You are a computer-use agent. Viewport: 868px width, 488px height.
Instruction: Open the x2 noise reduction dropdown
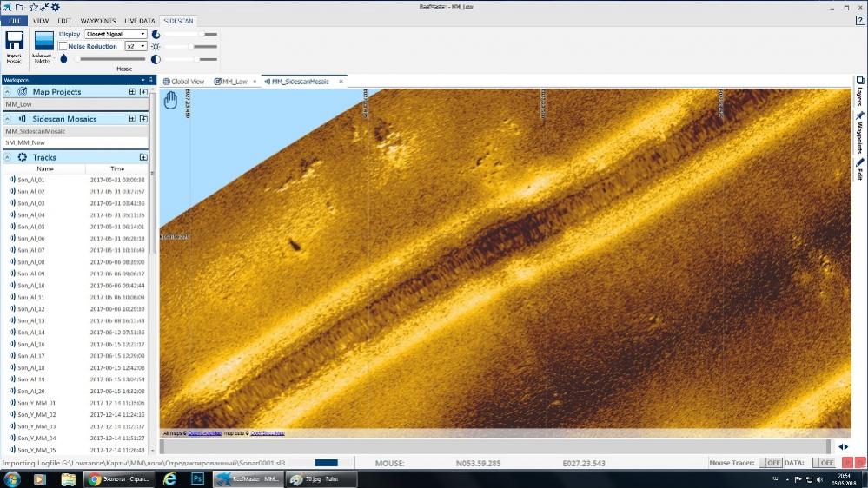tap(135, 46)
